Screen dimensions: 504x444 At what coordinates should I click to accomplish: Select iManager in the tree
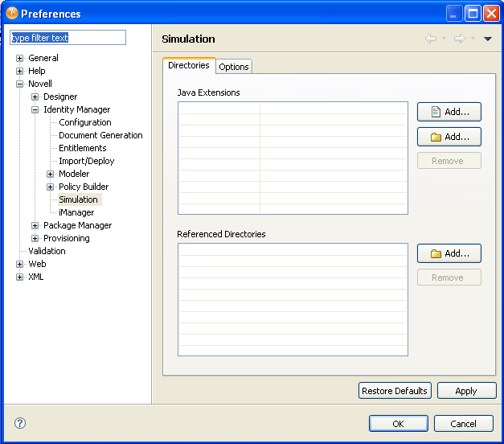76,212
